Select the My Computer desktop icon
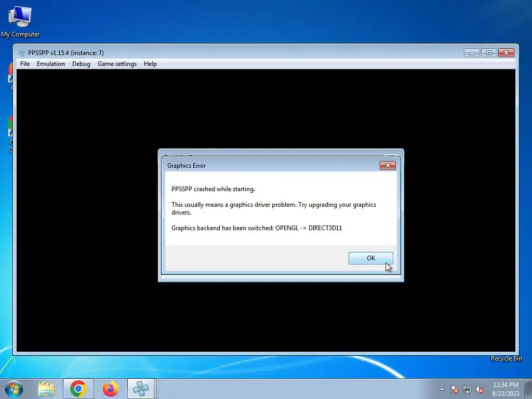This screenshot has width=532, height=399. tap(20, 21)
